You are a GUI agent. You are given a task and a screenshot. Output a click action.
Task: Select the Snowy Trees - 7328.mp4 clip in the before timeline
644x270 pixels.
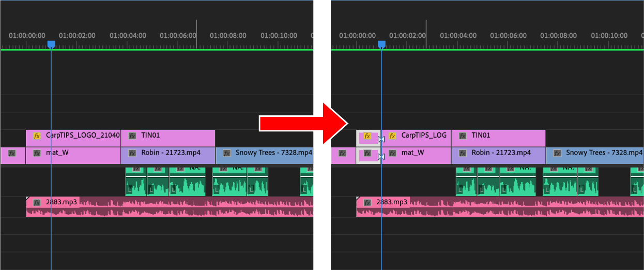[x=264, y=156]
